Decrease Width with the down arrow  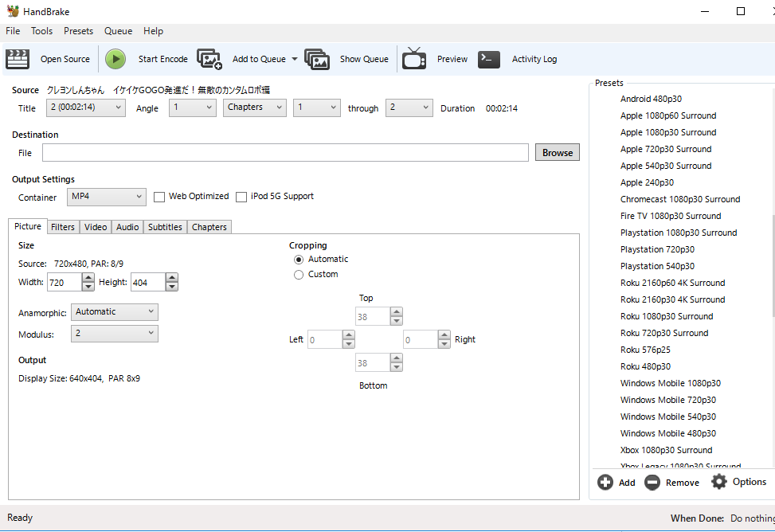coord(88,287)
